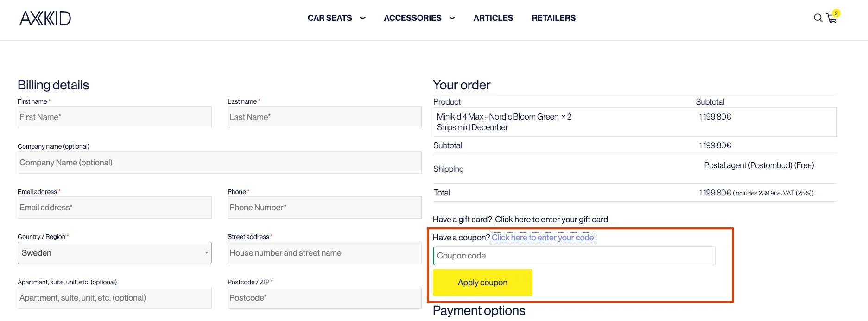The height and width of the screenshot is (321, 868).
Task: Focus the Phone Number field
Action: (x=324, y=208)
